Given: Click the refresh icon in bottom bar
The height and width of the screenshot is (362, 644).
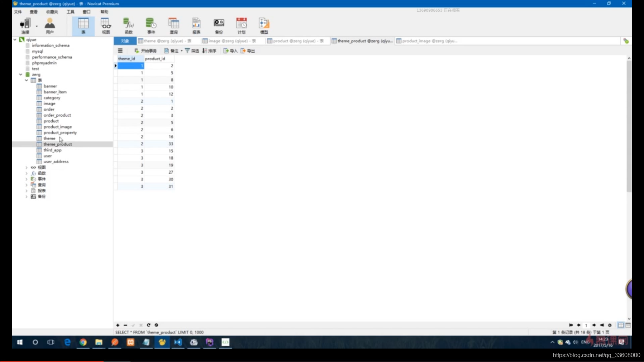Looking at the screenshot, I should click(x=148, y=325).
